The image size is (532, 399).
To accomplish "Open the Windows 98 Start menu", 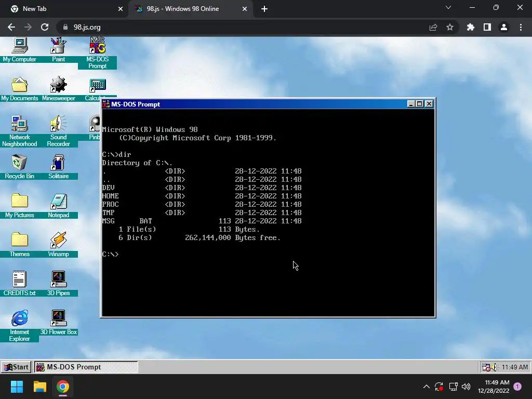I will (x=16, y=367).
